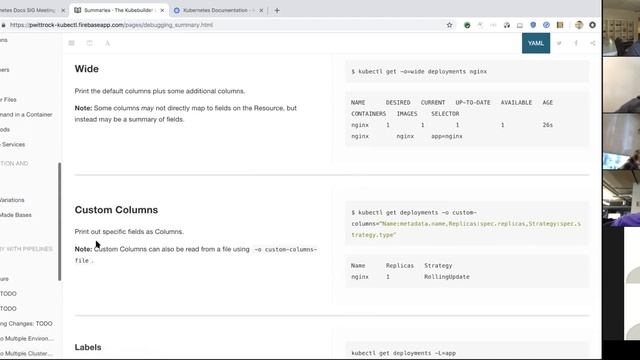
Task: Click '-o custom-columns-file' inline code
Action: tap(196, 255)
